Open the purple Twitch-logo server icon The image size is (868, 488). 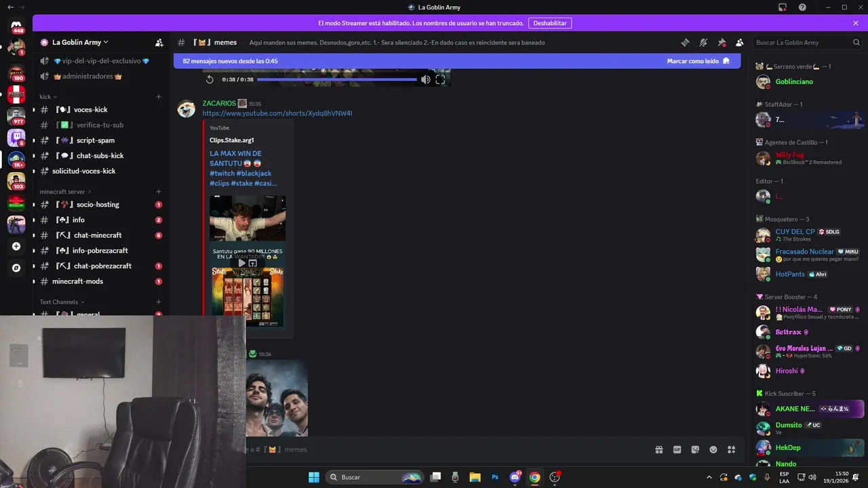point(16,138)
